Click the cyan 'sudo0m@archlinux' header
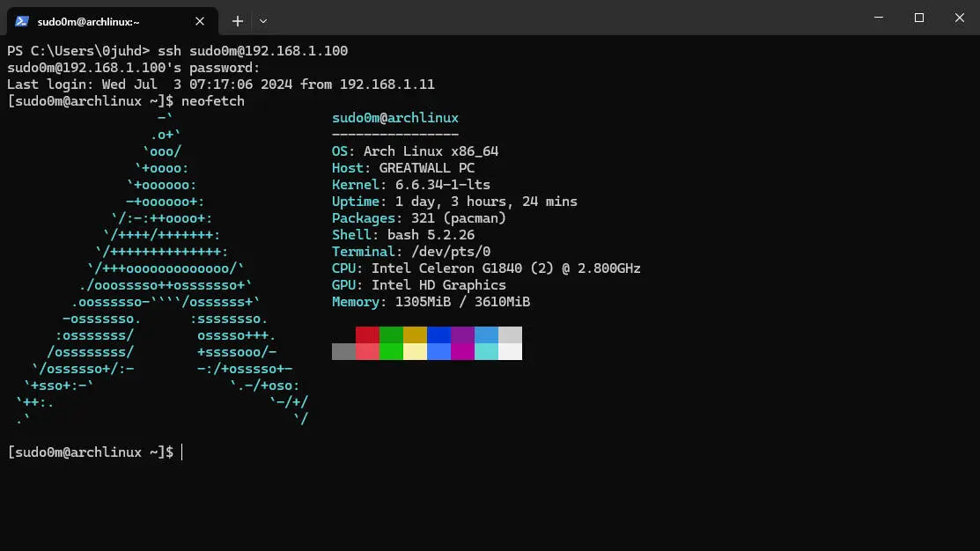The height and width of the screenshot is (551, 980). click(x=395, y=118)
